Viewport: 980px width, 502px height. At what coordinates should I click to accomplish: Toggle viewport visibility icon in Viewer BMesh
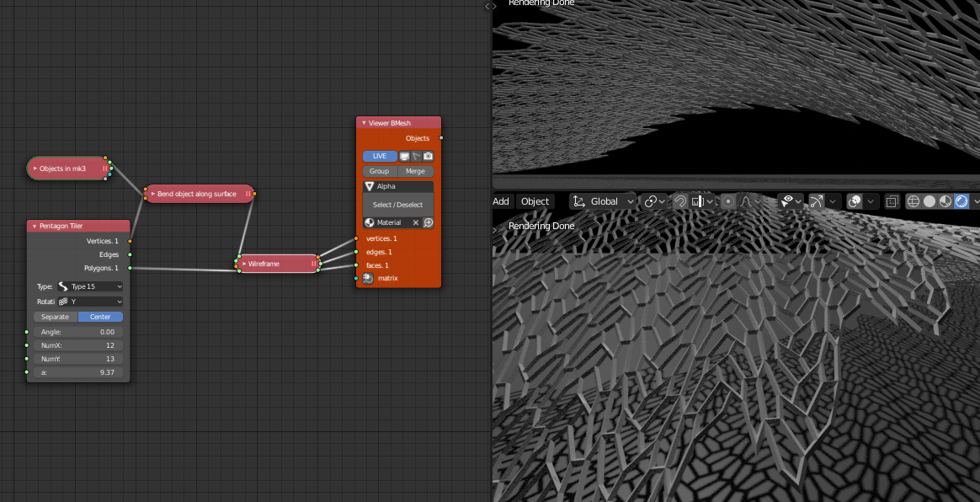[x=404, y=156]
